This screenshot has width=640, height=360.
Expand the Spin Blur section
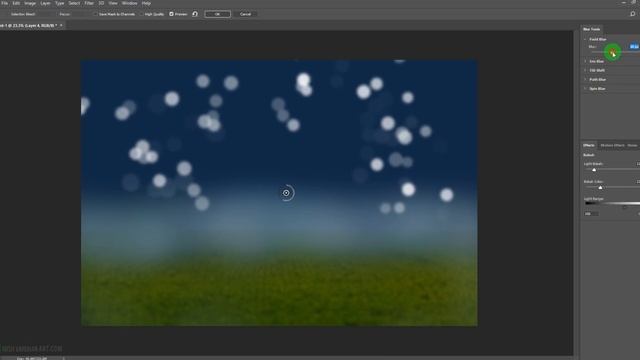click(585, 89)
